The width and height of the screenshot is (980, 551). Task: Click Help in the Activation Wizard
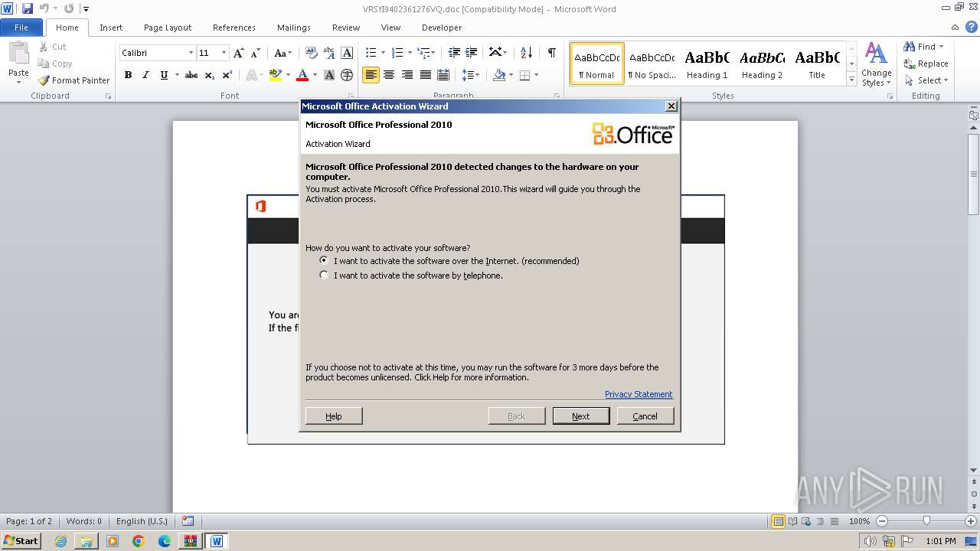pos(334,416)
